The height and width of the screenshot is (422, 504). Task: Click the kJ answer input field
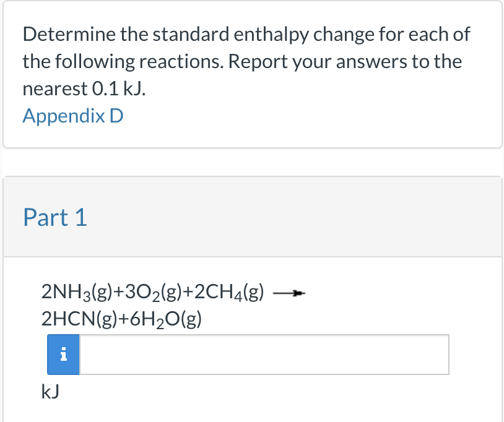click(x=264, y=355)
